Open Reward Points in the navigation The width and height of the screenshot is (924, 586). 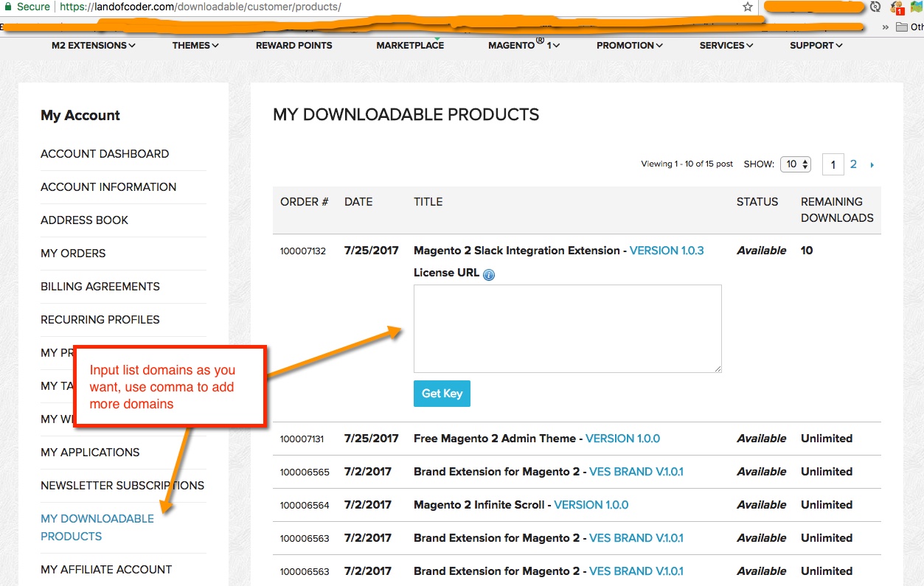click(293, 45)
